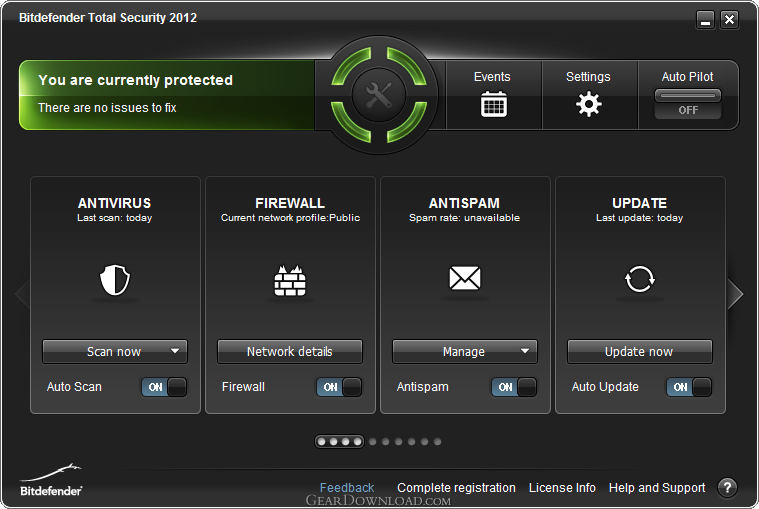This screenshot has height=509, width=759.
Task: Click the Events label
Action: click(492, 77)
